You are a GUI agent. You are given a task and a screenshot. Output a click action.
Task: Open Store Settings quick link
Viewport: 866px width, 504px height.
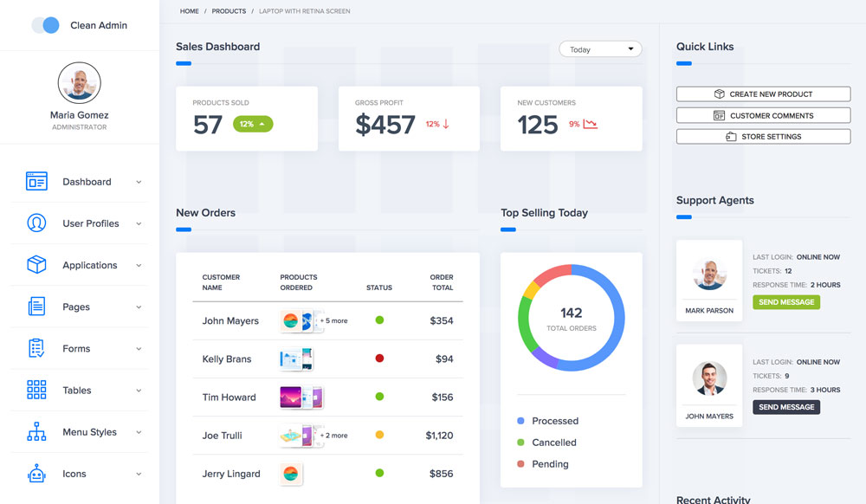pyautogui.click(x=763, y=137)
